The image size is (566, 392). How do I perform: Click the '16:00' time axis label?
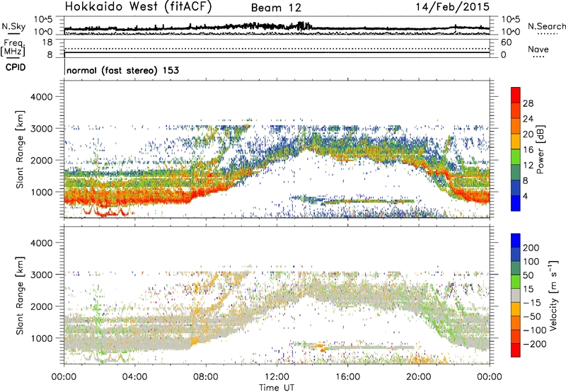coord(347,377)
